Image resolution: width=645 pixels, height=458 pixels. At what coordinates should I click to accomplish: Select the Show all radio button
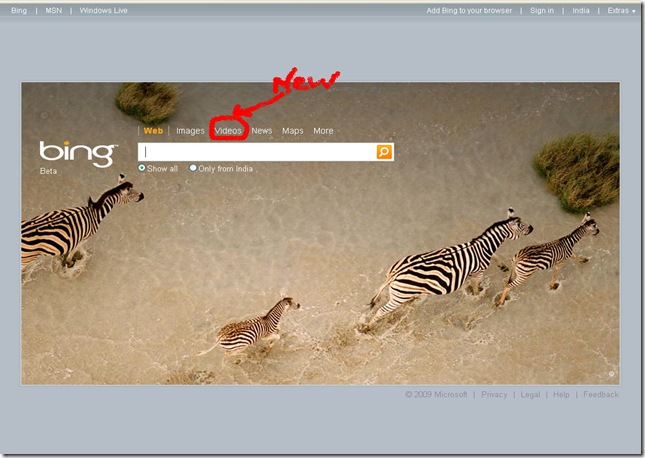click(x=142, y=168)
